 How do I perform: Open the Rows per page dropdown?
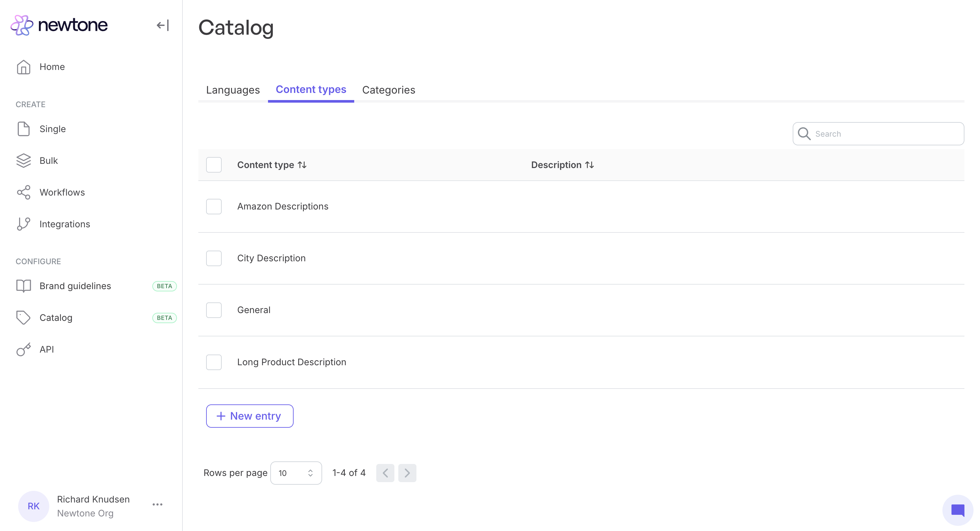click(x=296, y=473)
